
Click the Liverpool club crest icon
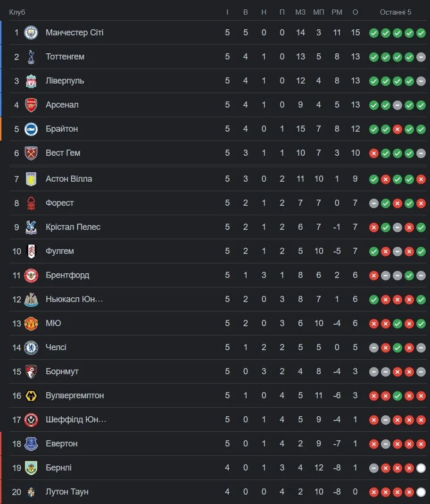[x=31, y=81]
